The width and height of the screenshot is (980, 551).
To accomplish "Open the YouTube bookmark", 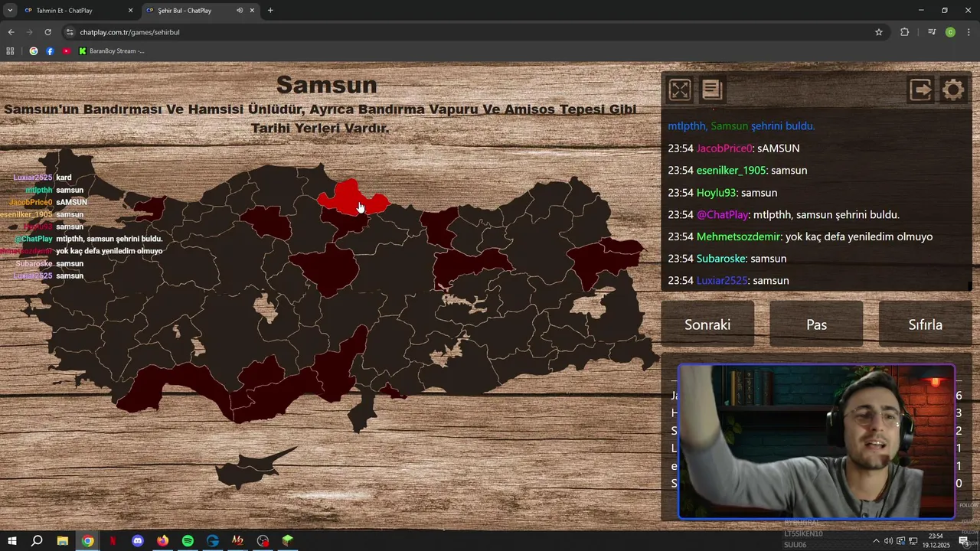I will click(x=66, y=51).
